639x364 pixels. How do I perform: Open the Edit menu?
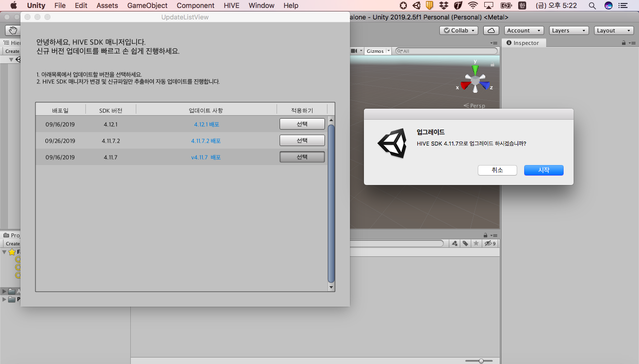pos(81,5)
